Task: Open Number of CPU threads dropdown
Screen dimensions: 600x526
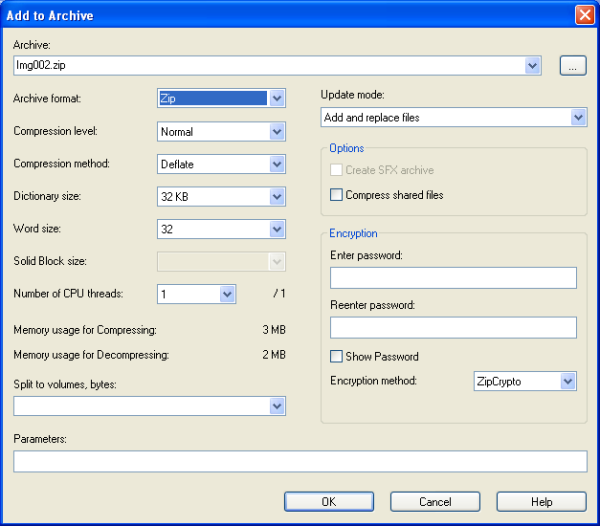Action: 227,294
